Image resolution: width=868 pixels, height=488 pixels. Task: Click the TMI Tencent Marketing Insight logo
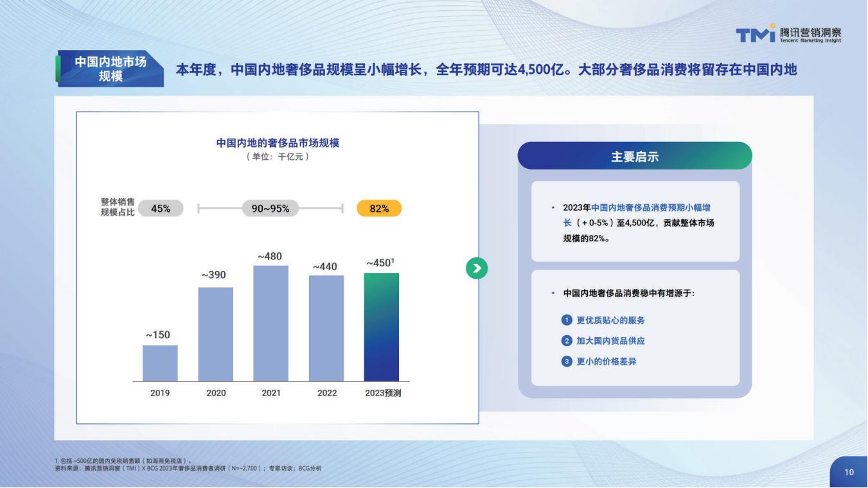[x=789, y=34]
